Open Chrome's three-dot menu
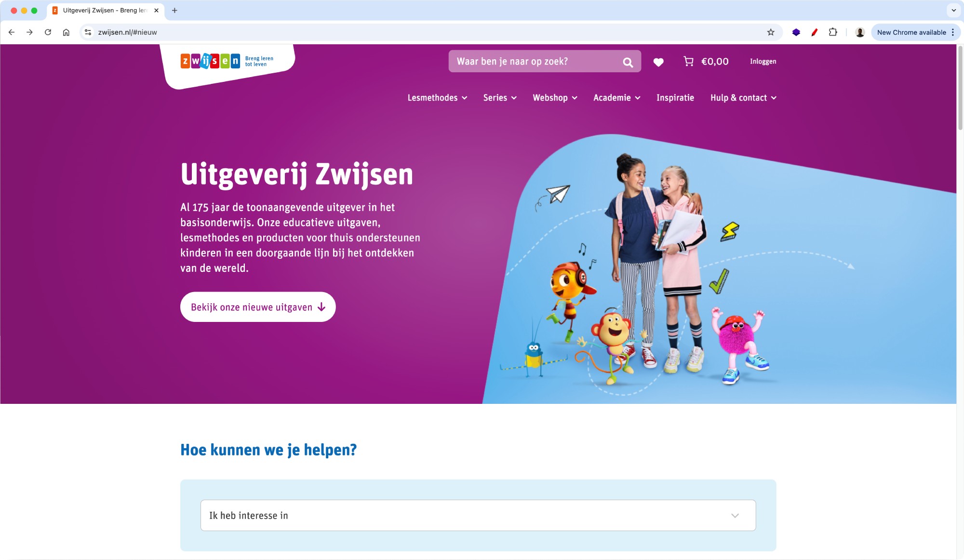The height and width of the screenshot is (560, 964). pyautogui.click(x=953, y=32)
